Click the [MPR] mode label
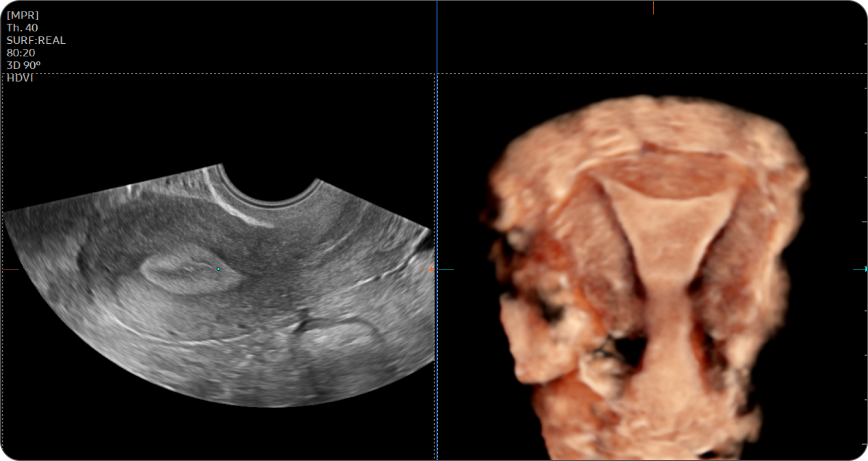Viewport: 868px width, 461px height. click(23, 15)
